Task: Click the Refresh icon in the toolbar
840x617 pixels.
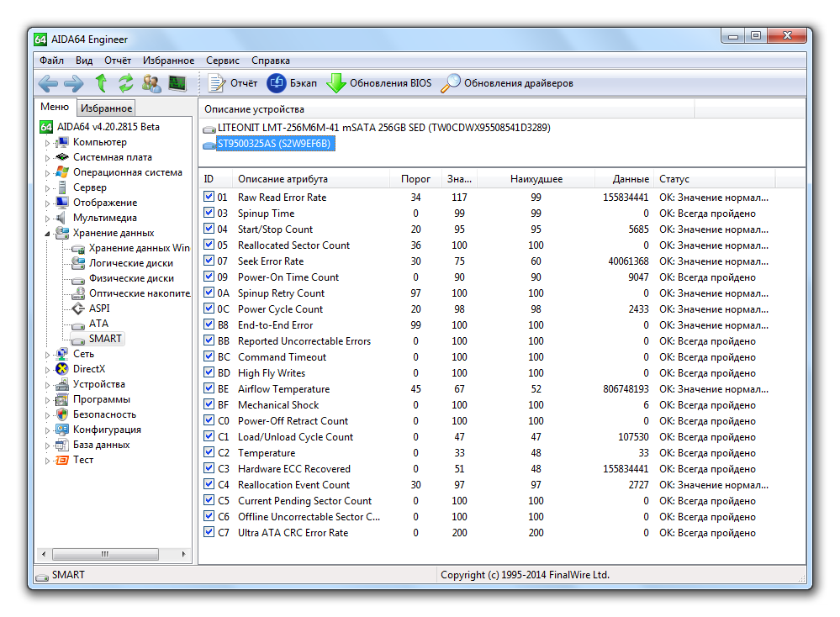Action: pyautogui.click(x=126, y=83)
